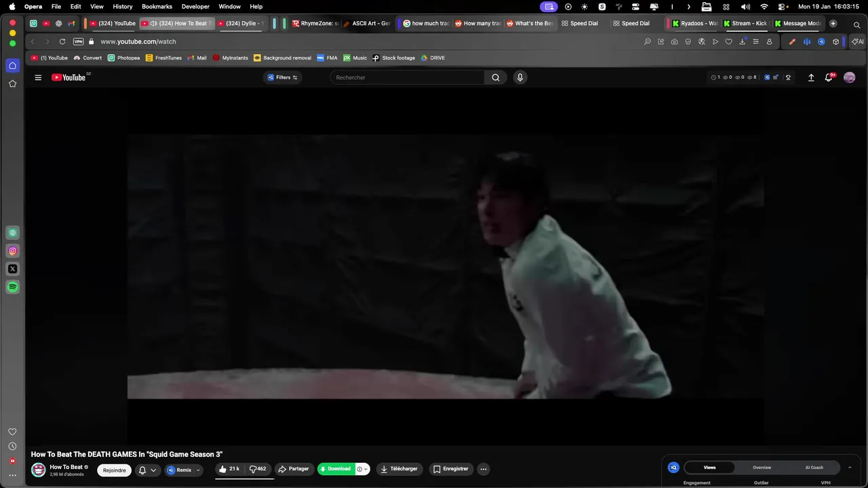Open Opera downloads toolbar icon
This screenshot has height=488, width=868.
tap(743, 41)
